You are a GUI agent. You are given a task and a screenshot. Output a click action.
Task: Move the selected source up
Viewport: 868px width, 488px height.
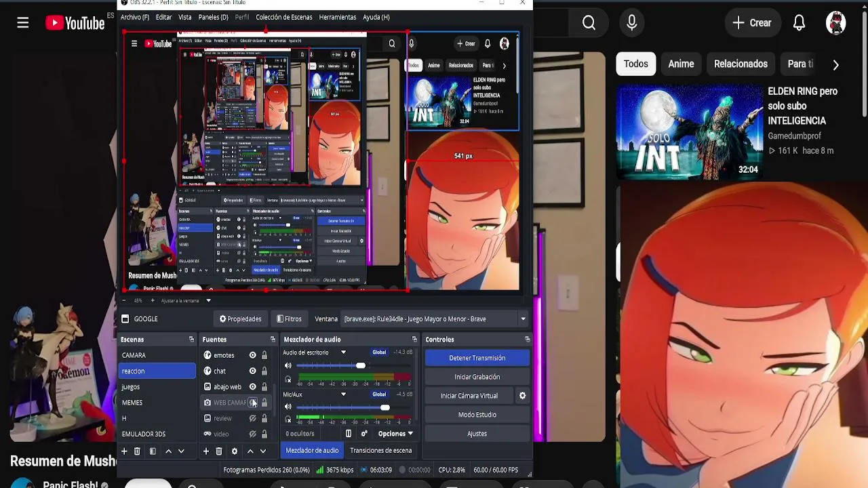[250, 451]
